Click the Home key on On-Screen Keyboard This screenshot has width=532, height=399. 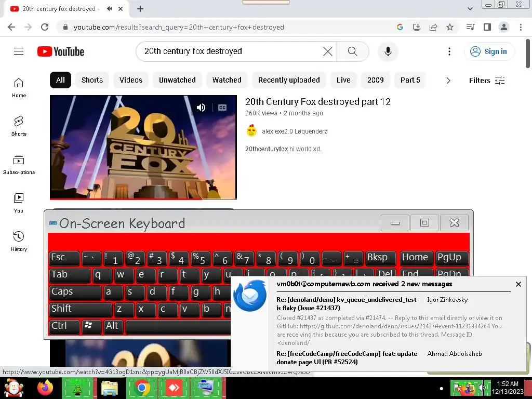coord(417,258)
